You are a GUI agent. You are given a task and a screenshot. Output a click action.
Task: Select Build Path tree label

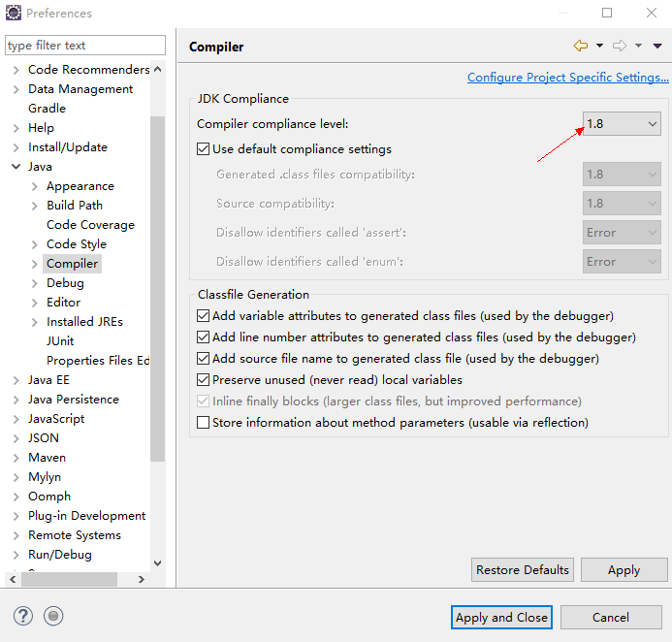75,206
